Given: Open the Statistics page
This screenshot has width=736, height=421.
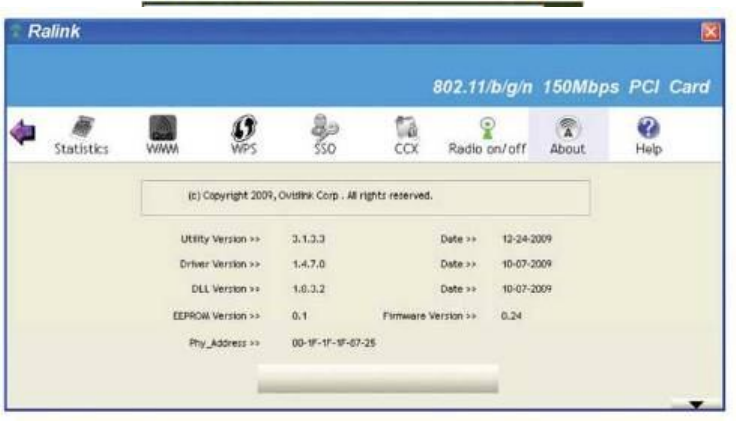Looking at the screenshot, I should 81,135.
